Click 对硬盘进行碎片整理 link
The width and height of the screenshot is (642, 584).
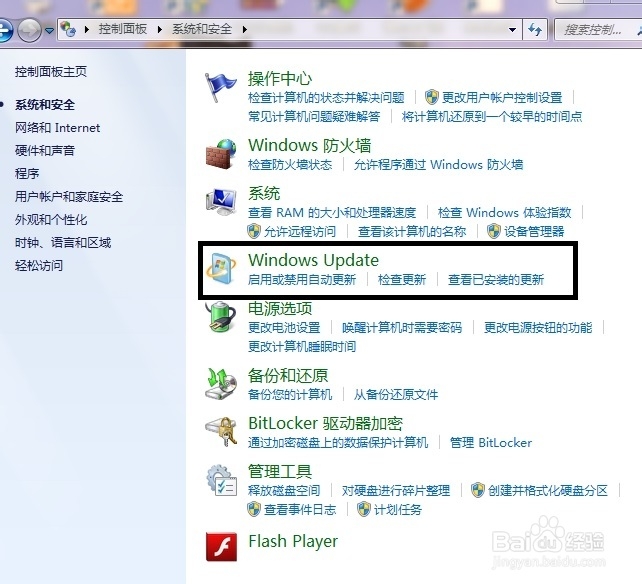coord(396,491)
